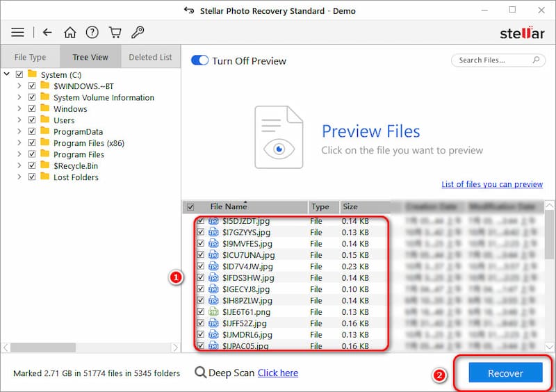556x392 pixels.
Task: Sort by the File Name column header
Action: pos(229,206)
